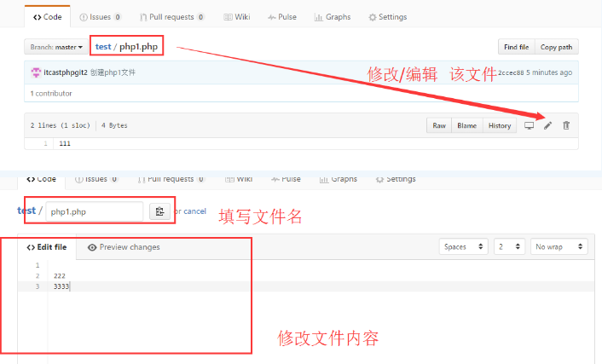Viewport: 602px width, 364px height.
Task: Open the Spaces indent mode dropdown
Action: tap(463, 246)
